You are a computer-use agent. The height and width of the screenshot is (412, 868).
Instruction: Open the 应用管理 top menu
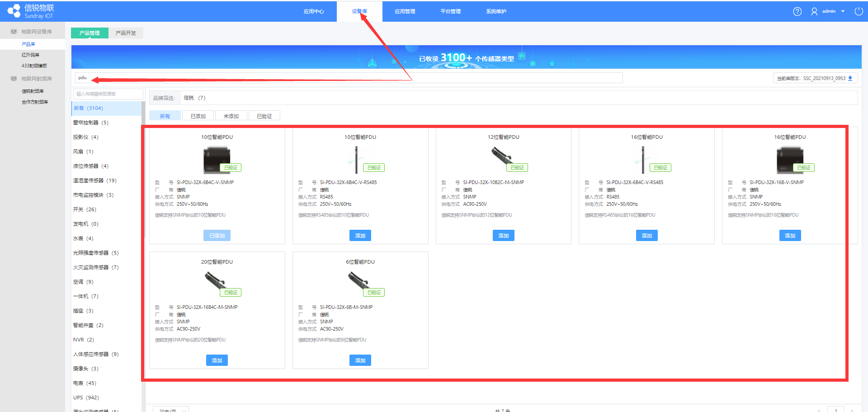pos(405,11)
